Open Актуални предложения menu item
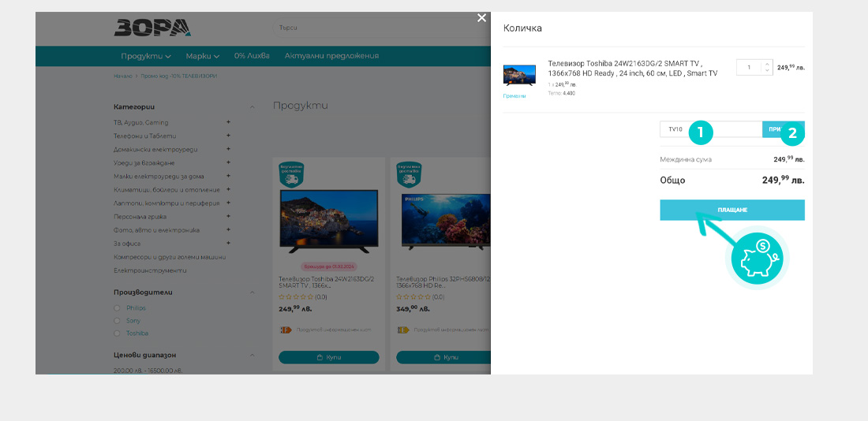The image size is (868, 421). 331,56
